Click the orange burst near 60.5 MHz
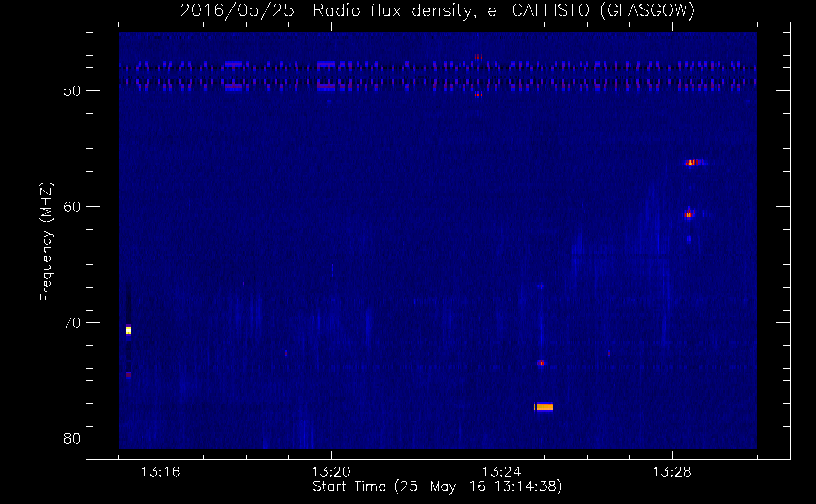This screenshot has height=504, width=816. pos(689,214)
